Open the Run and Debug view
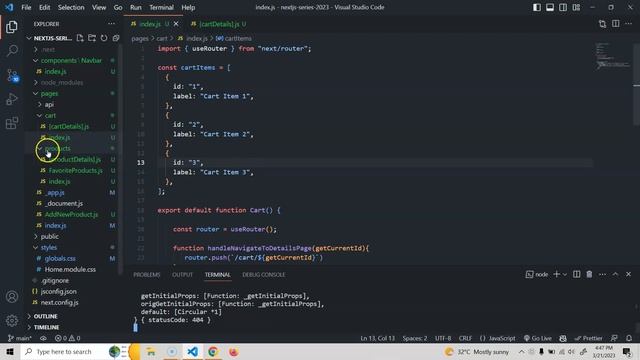The width and height of the screenshot is (640, 360). pyautogui.click(x=12, y=99)
